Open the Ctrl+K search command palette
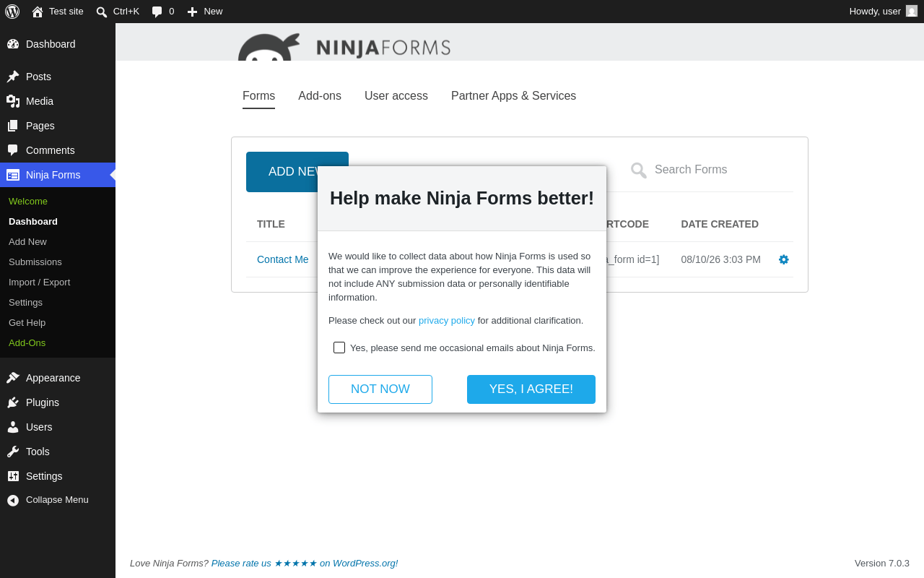This screenshot has height=578, width=924. (118, 12)
